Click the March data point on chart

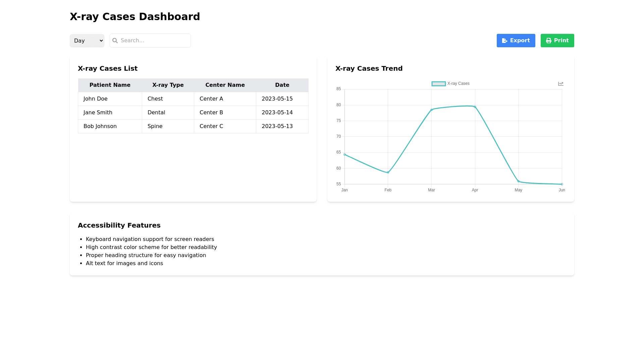coord(431,110)
